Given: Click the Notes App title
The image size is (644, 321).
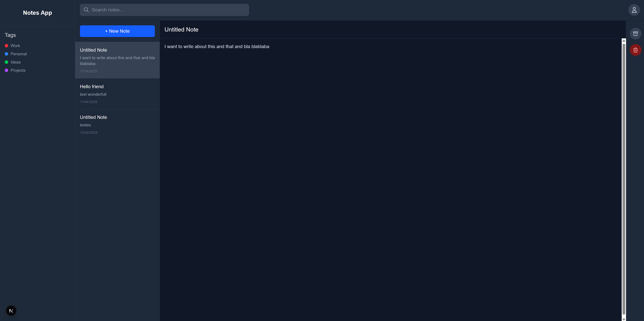Looking at the screenshot, I should (37, 13).
